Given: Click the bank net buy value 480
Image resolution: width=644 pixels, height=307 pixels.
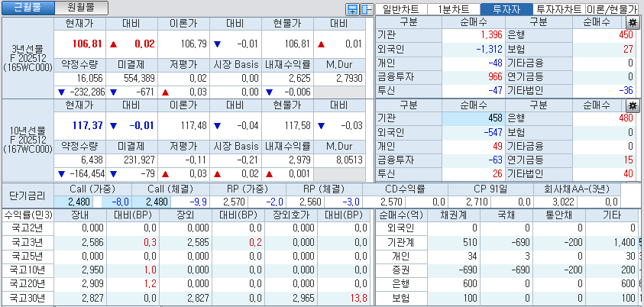Looking at the screenshot, I should click(626, 118).
